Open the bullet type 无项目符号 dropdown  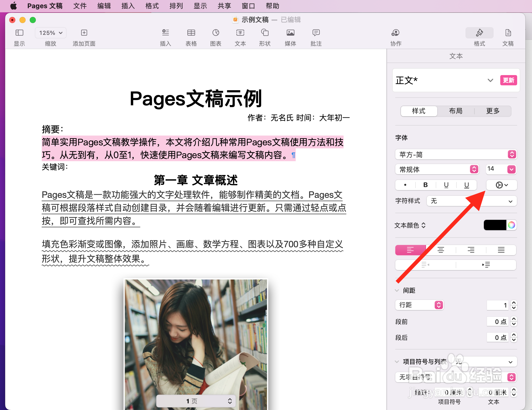click(456, 377)
